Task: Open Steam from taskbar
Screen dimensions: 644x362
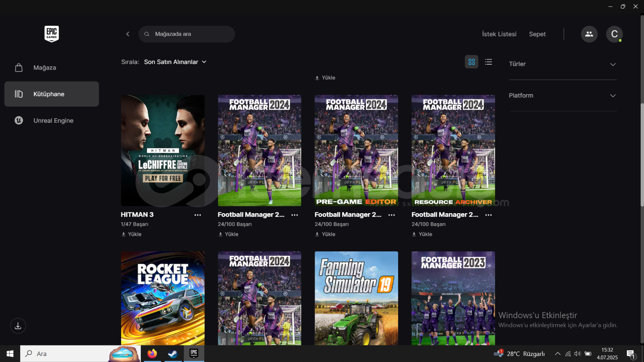Action: pyautogui.click(x=173, y=354)
